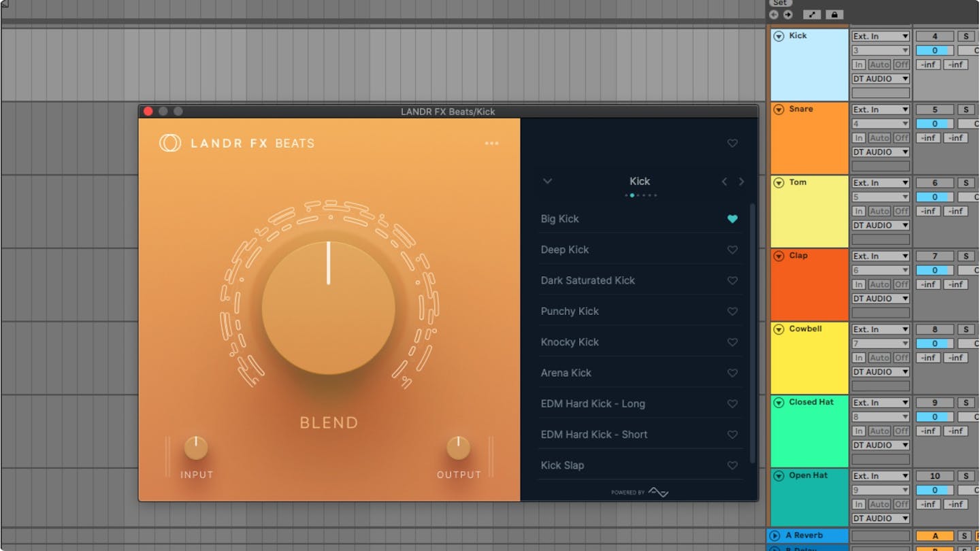Select the Deep Kick preset
Screen dimensions: 980x551
(x=565, y=250)
